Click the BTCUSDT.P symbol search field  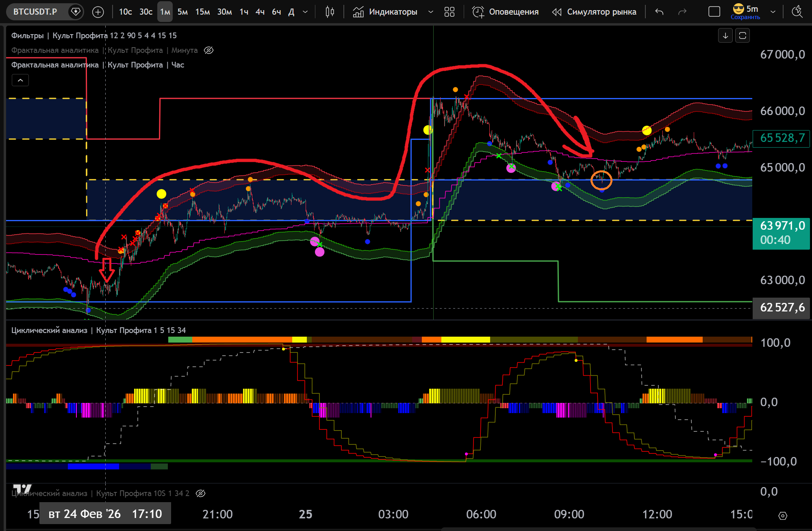point(35,12)
